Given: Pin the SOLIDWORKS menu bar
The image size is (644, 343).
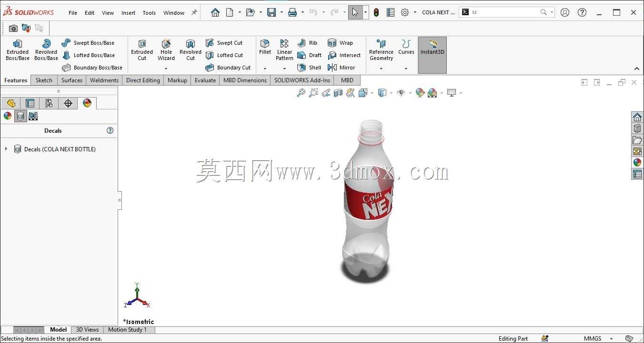Looking at the screenshot, I should (194, 12).
